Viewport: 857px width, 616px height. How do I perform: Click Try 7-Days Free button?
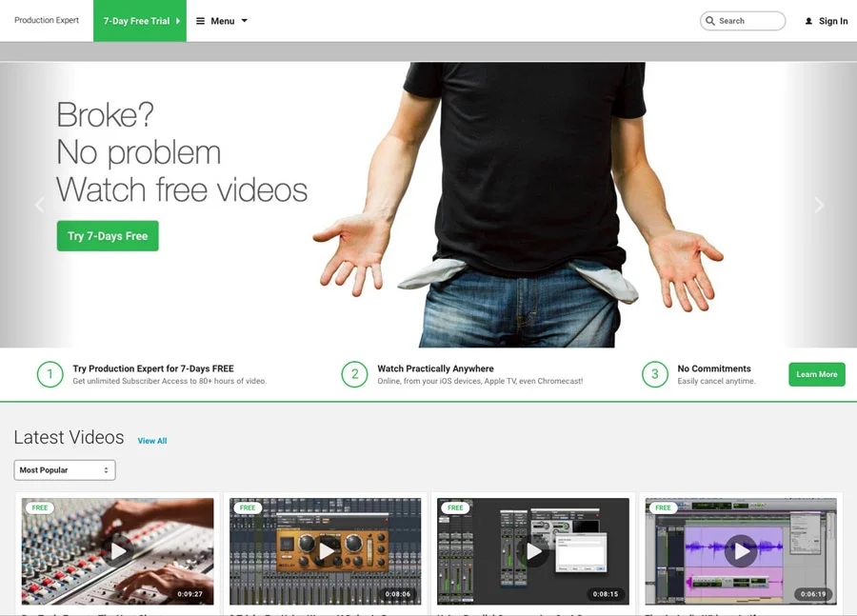(108, 236)
